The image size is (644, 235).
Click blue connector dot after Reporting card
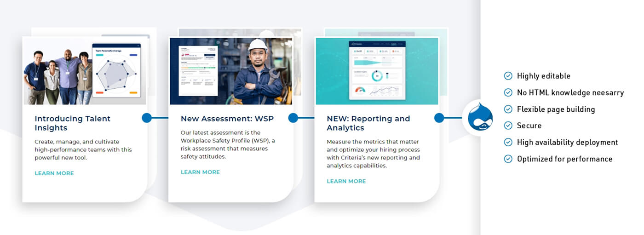pos(439,118)
